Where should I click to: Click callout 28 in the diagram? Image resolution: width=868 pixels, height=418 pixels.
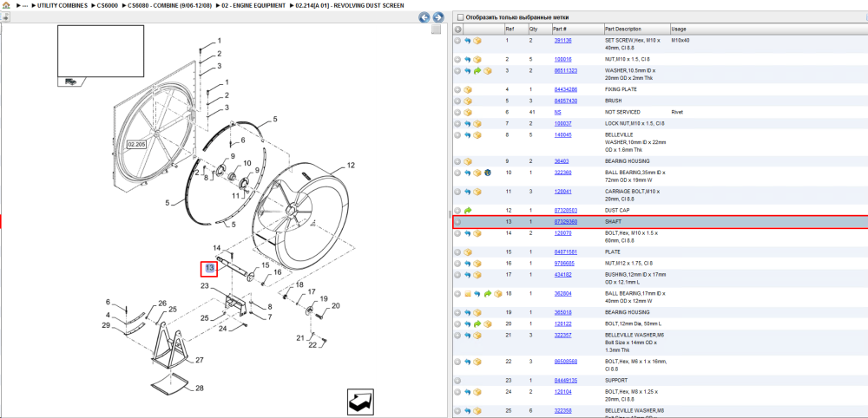click(200, 389)
